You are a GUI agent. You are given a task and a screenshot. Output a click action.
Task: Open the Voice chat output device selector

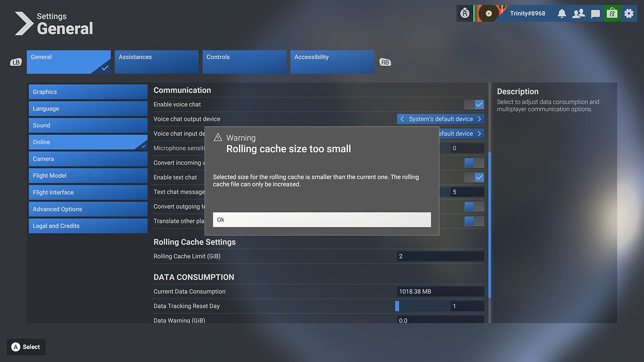pos(439,119)
